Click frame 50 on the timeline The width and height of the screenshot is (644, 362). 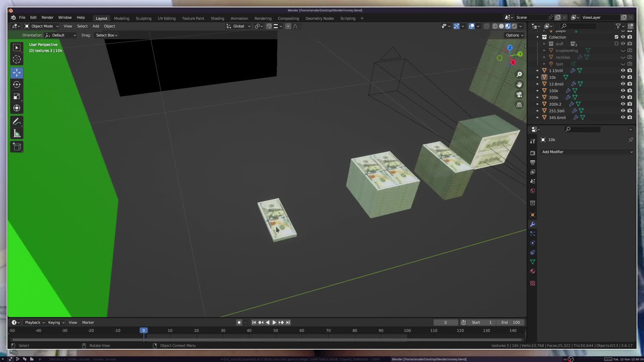coord(275,330)
